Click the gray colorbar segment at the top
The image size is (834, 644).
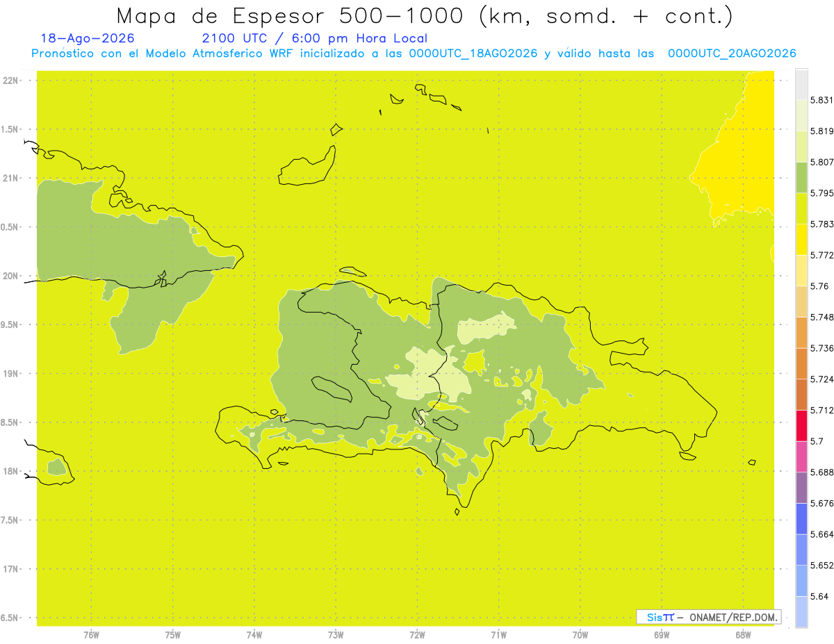[801, 84]
